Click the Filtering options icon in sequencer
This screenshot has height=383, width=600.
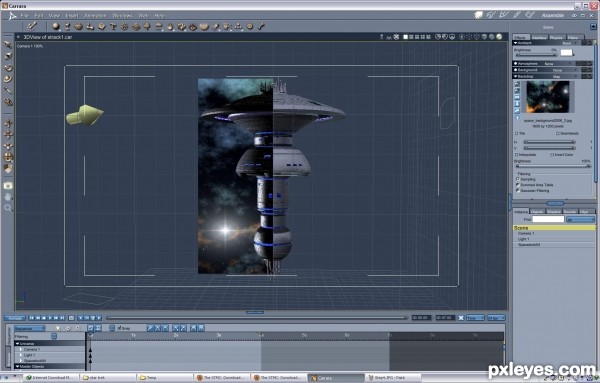pos(54,336)
